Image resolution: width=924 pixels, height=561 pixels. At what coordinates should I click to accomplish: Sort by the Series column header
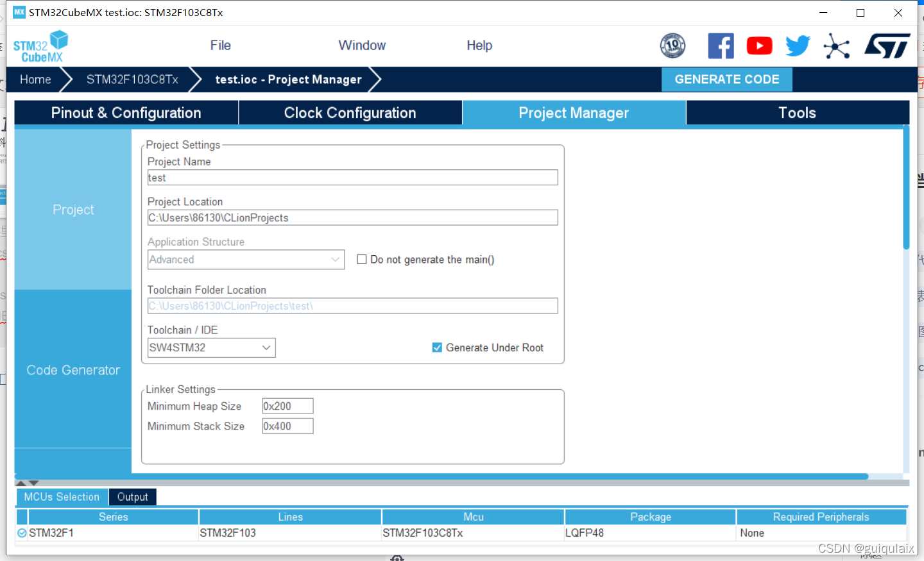click(x=114, y=517)
